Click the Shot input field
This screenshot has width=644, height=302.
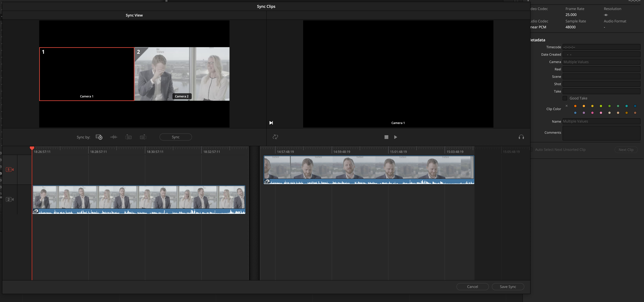coord(601,84)
